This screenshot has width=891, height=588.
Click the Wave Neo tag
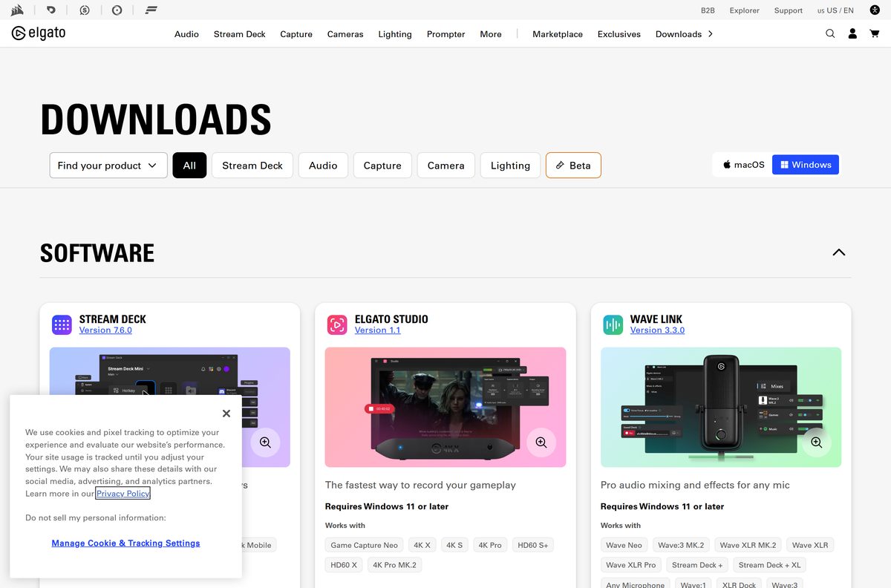pyautogui.click(x=624, y=545)
